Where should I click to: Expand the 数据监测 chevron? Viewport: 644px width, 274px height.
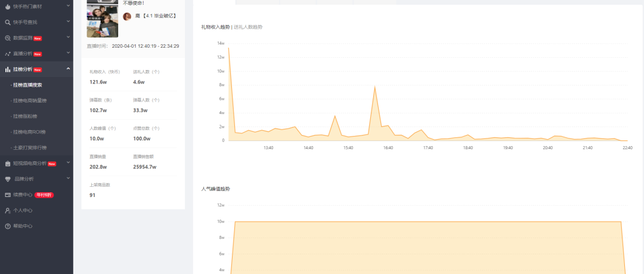(68, 38)
